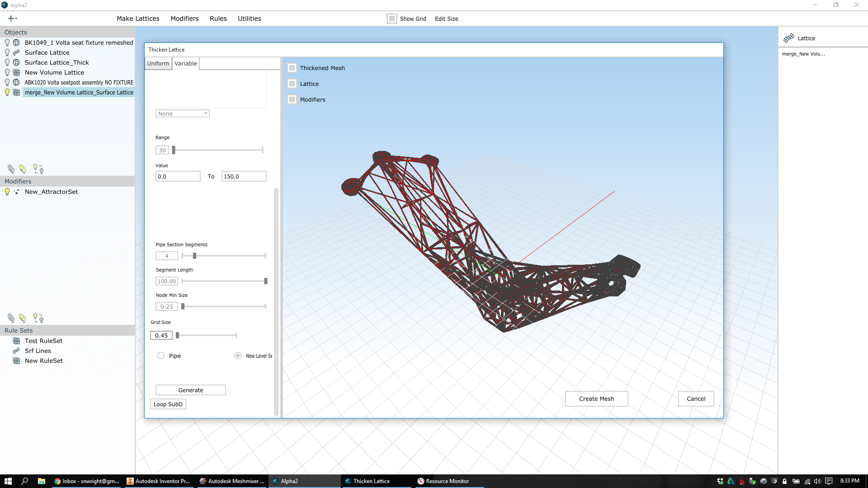868x488 pixels.
Task: Toggle visibility bulb for New_AttractorSet modifier
Action: [x=7, y=192]
